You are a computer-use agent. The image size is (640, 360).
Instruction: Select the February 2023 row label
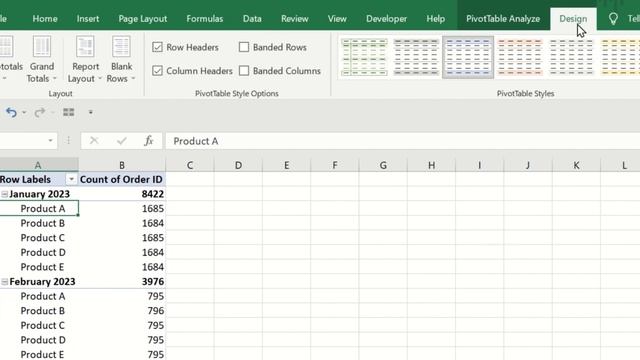[42, 282]
